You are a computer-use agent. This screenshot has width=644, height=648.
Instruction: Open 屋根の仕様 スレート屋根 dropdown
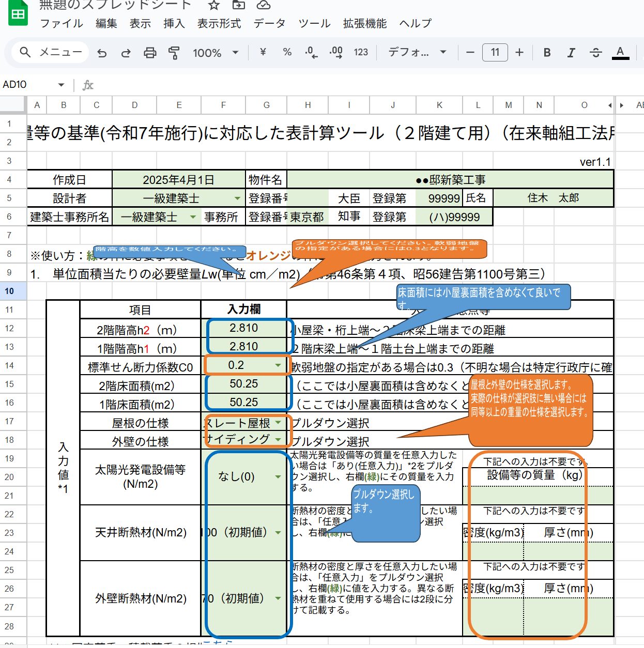pos(278,423)
